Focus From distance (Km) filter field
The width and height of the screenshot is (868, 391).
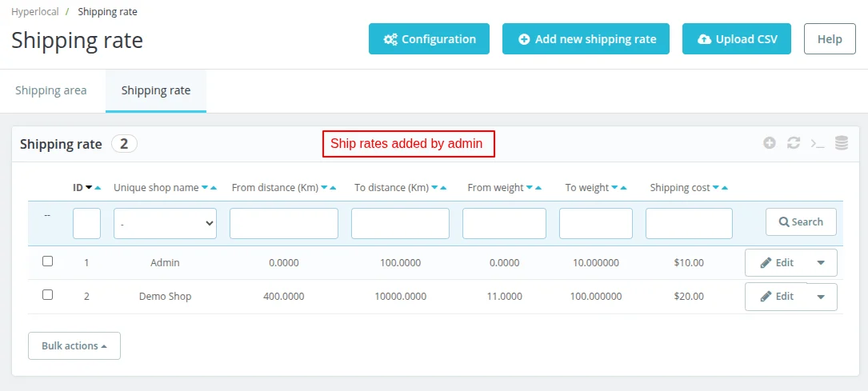(284, 223)
